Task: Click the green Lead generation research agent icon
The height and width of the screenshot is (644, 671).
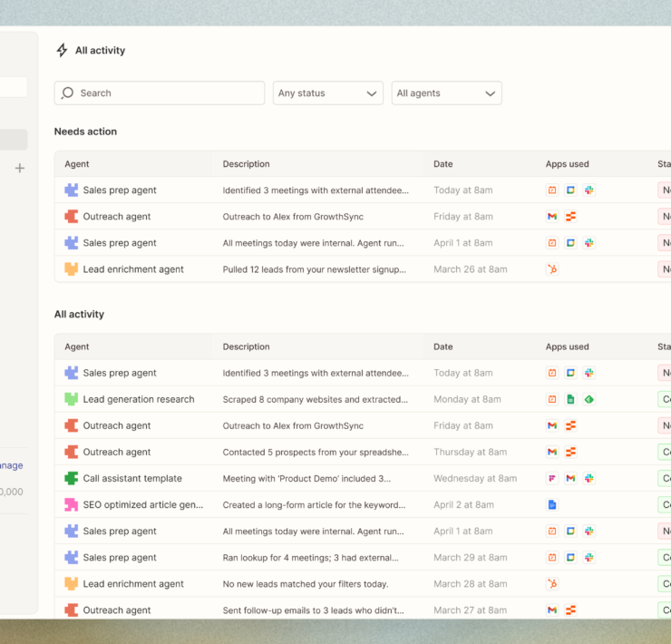Action: pos(71,399)
